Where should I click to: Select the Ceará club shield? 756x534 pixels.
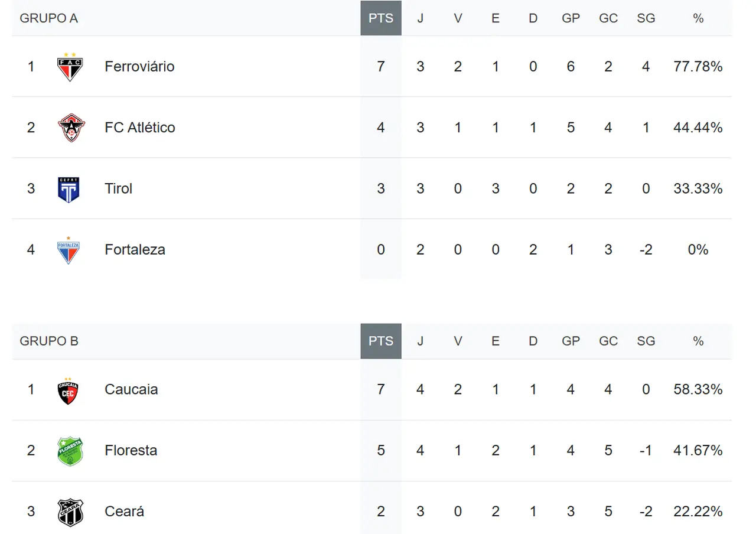70,512
